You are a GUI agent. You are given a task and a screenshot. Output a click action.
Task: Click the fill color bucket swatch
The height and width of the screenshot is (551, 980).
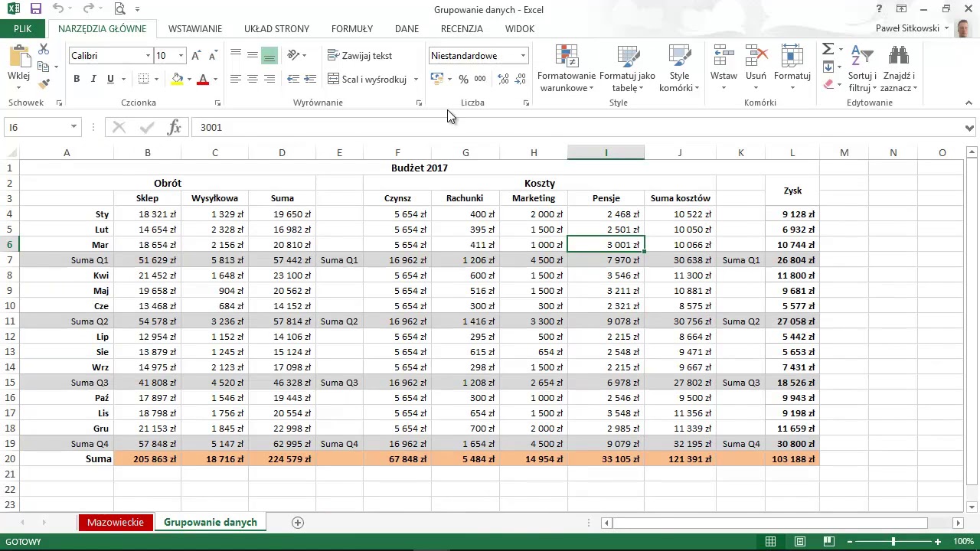point(178,79)
